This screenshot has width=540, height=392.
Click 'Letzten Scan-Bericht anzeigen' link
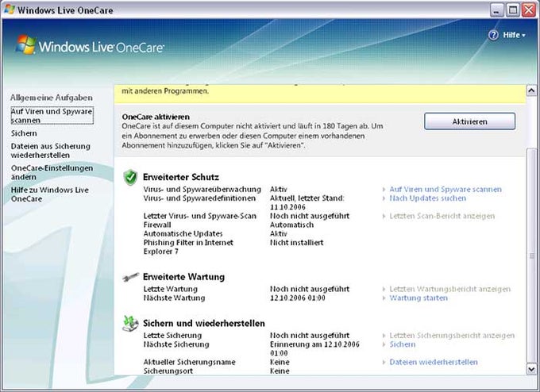click(x=442, y=216)
